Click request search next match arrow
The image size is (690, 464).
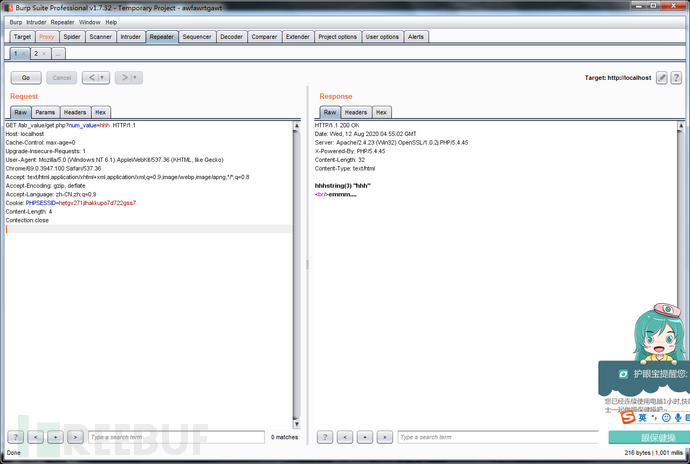tap(75, 437)
